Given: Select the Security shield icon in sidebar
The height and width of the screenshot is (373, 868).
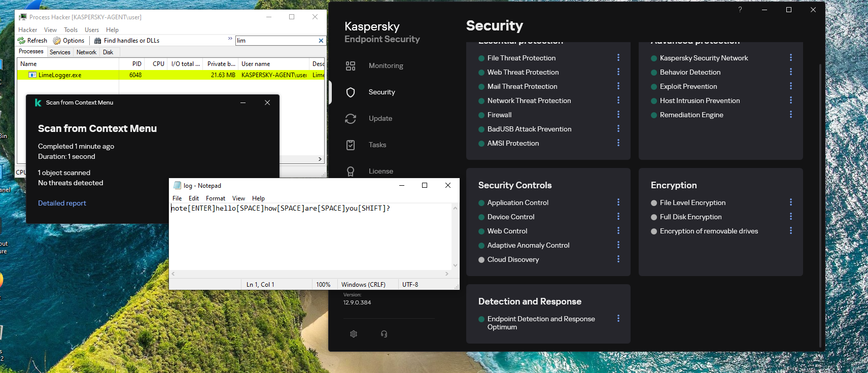Looking at the screenshot, I should [x=351, y=92].
